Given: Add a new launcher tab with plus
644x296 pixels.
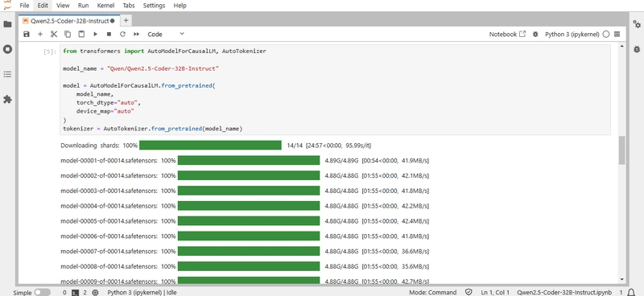Looking at the screenshot, I should coord(126,21).
